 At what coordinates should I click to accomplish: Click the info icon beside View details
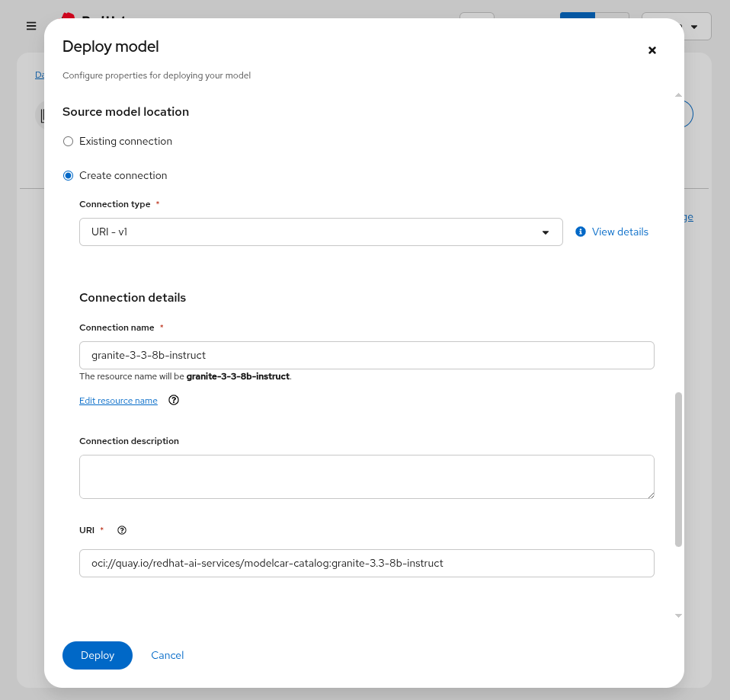pos(581,232)
